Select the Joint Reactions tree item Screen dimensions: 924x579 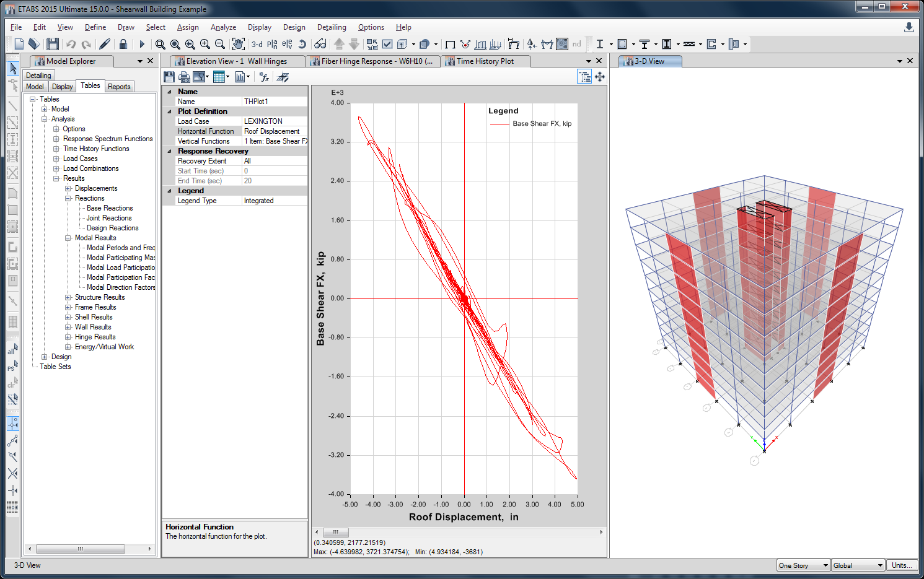coord(109,218)
